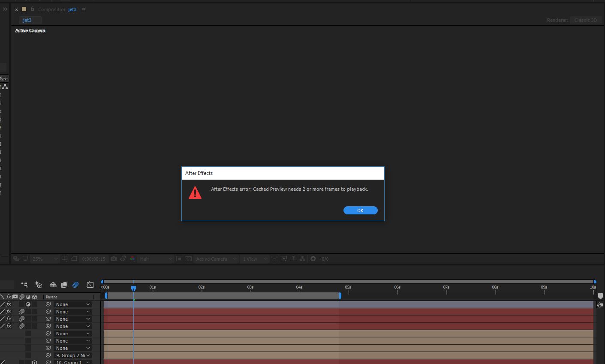Open the Fast Previews icon menu

click(x=283, y=259)
